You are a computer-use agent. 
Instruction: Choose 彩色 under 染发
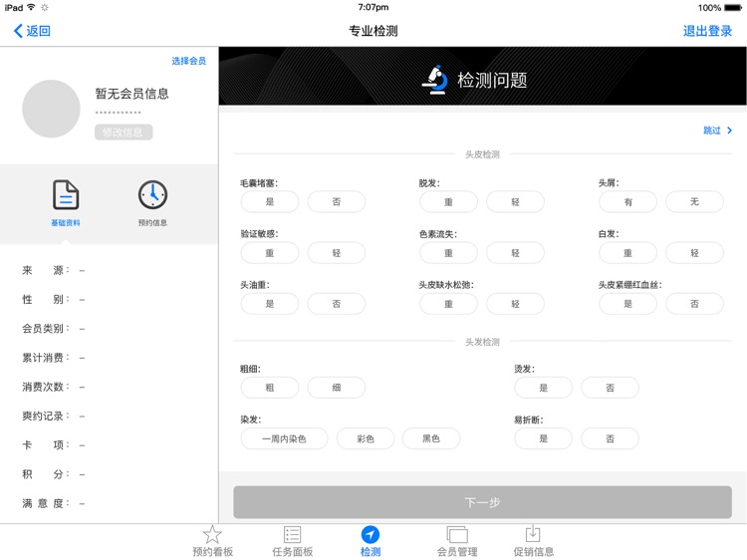tap(366, 438)
